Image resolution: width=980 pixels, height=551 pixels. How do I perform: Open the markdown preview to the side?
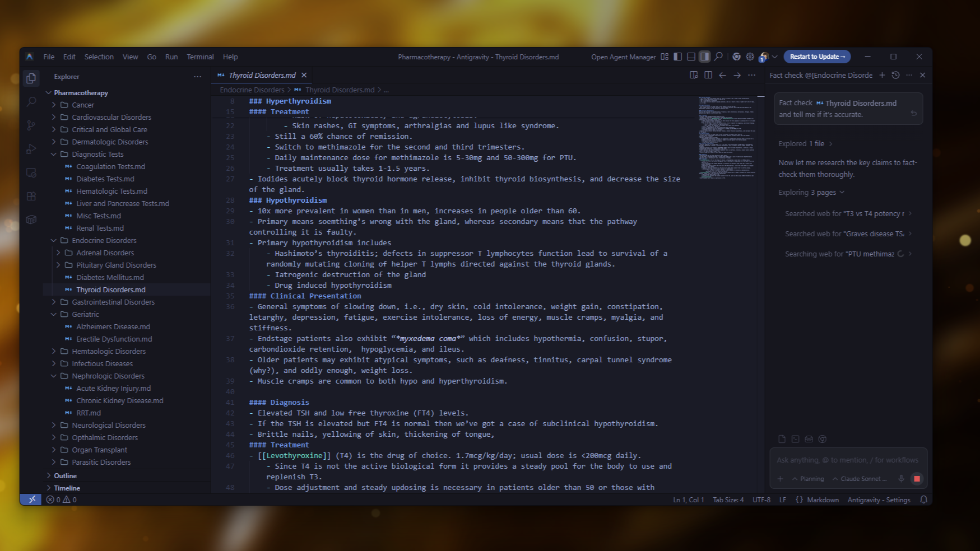694,75
